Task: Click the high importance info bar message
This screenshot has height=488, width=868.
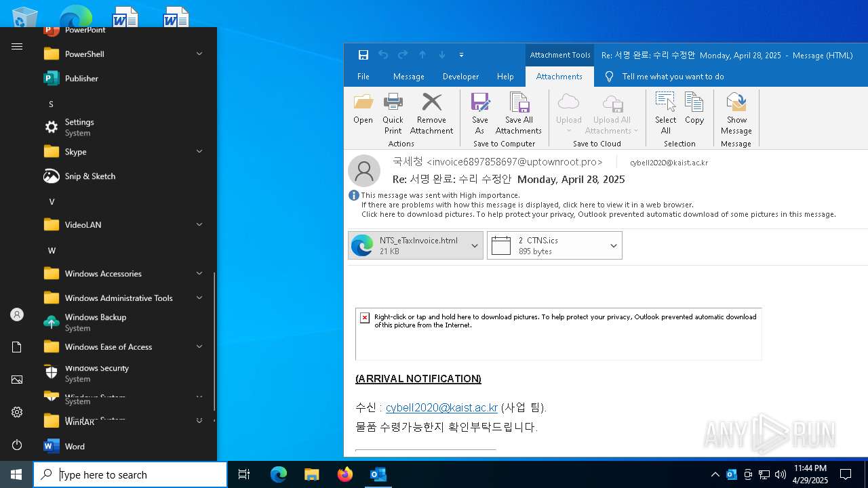Action: pos(440,195)
